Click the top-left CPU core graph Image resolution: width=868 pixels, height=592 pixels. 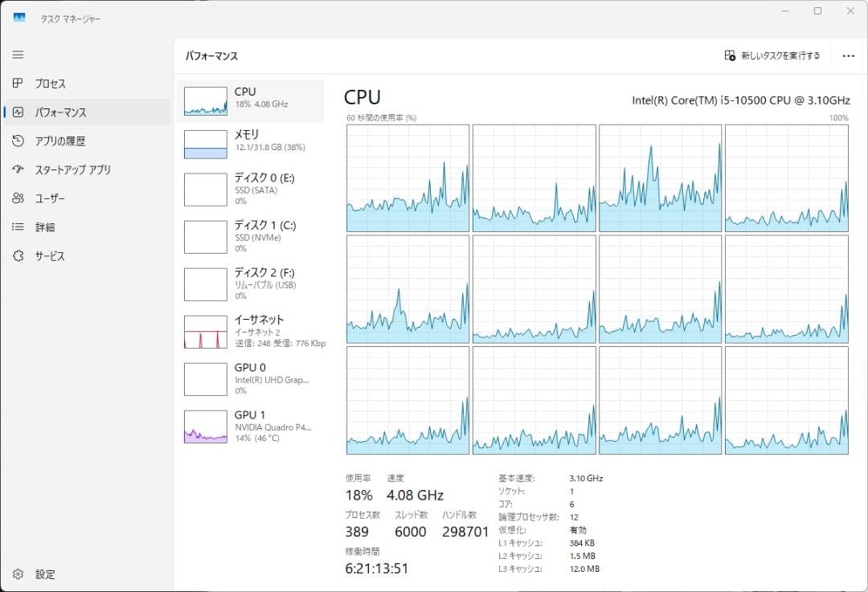[407, 178]
